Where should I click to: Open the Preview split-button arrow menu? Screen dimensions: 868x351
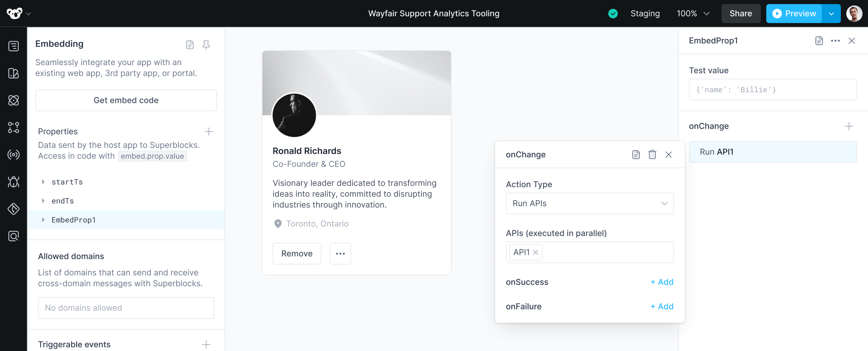831,14
